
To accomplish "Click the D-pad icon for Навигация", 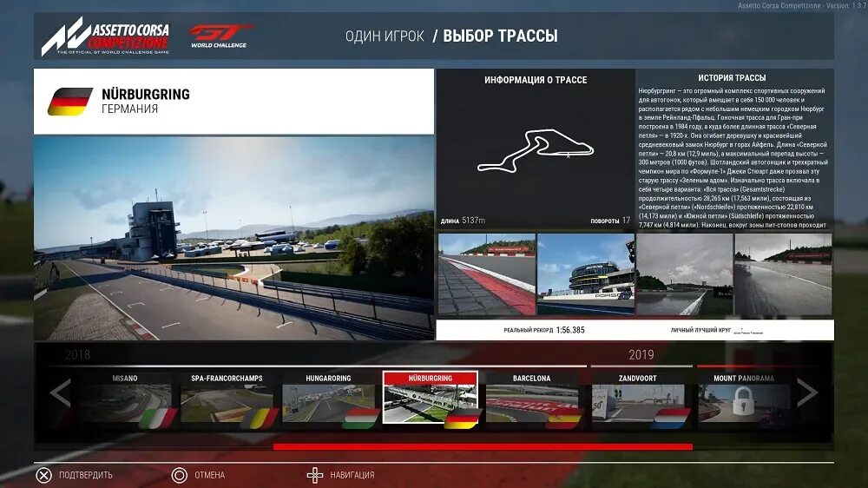I will [315, 475].
